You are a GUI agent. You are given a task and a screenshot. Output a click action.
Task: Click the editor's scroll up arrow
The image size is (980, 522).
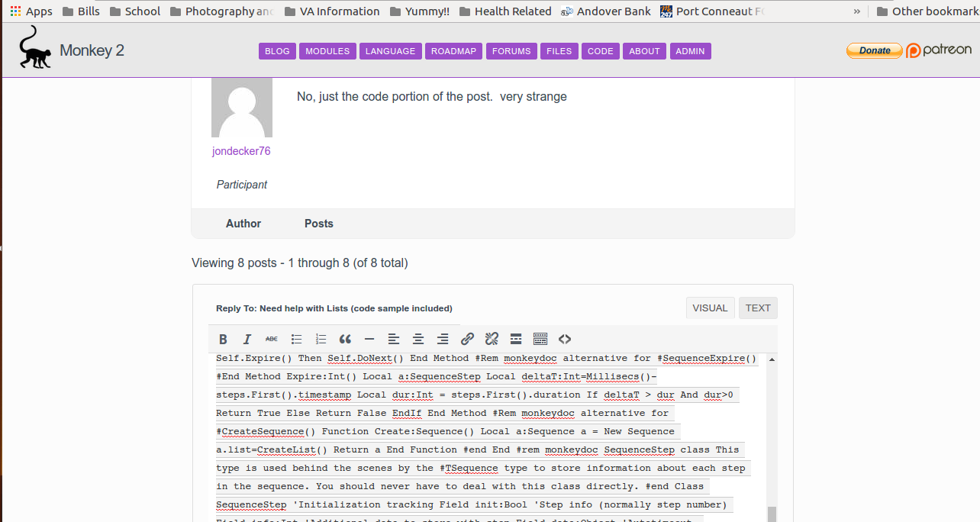point(772,359)
